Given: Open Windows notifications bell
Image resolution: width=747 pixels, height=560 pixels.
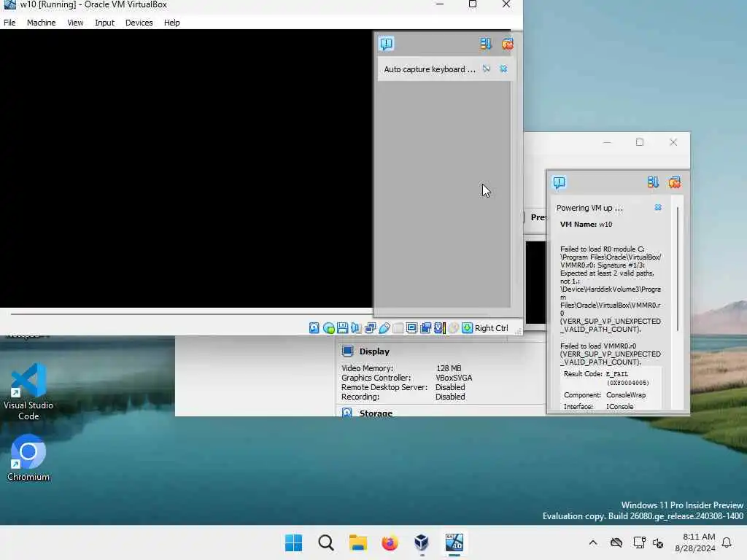Looking at the screenshot, I should point(727,542).
